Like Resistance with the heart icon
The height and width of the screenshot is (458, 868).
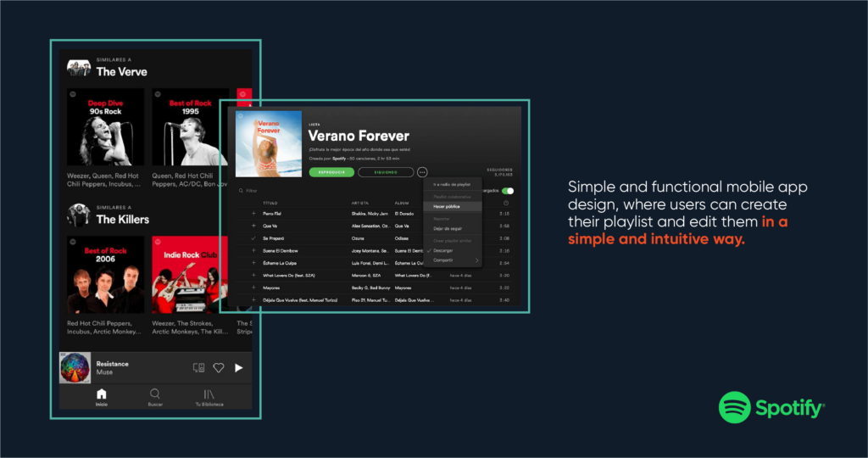(x=219, y=368)
